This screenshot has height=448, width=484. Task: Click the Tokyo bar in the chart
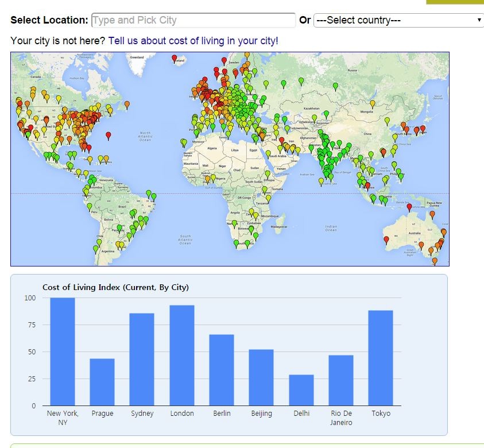tap(381, 358)
